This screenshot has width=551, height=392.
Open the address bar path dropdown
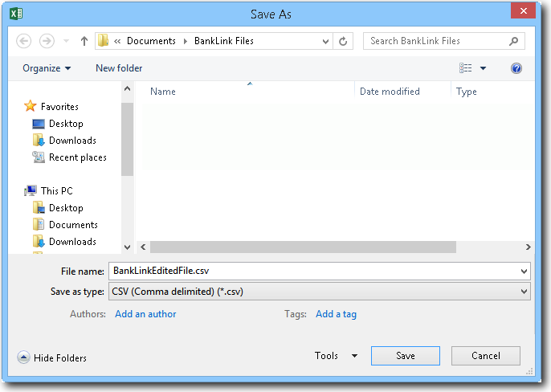point(325,41)
